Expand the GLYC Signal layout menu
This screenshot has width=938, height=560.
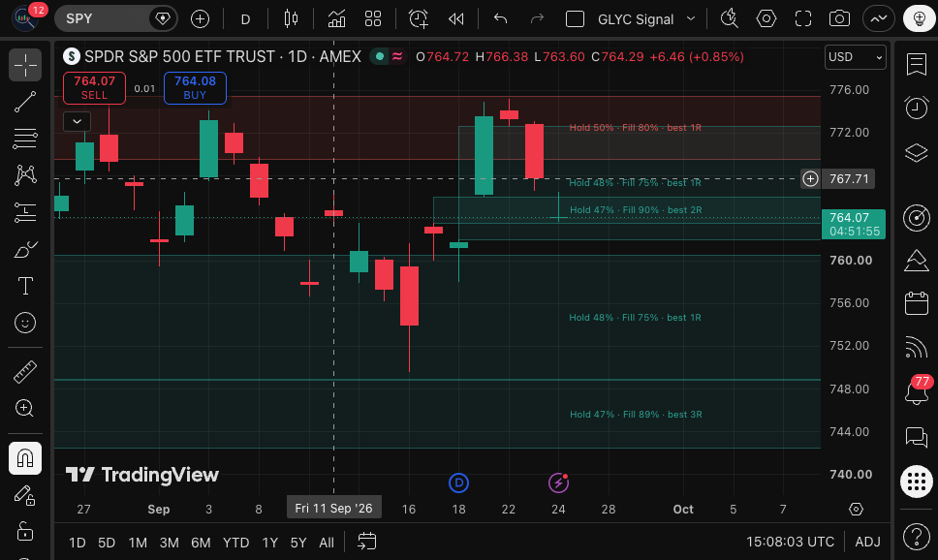691,19
